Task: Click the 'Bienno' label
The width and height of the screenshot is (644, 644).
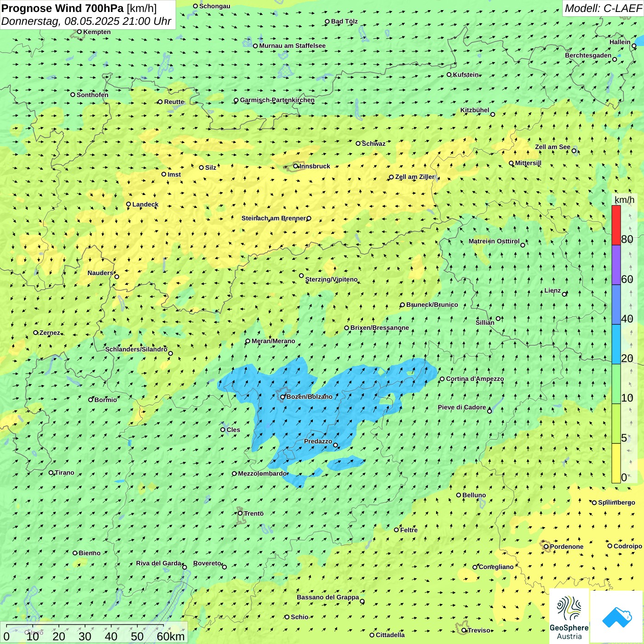Action: tap(89, 553)
